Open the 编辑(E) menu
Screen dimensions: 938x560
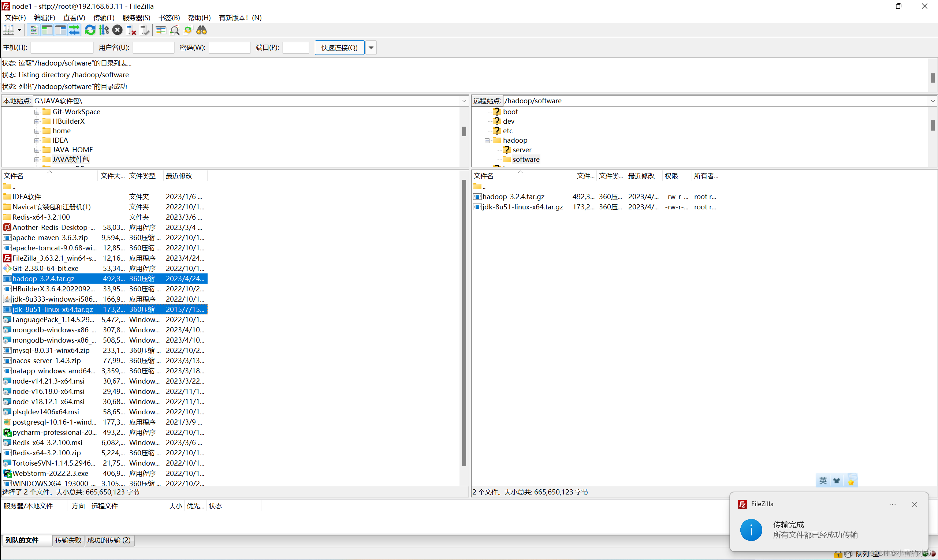pyautogui.click(x=45, y=18)
